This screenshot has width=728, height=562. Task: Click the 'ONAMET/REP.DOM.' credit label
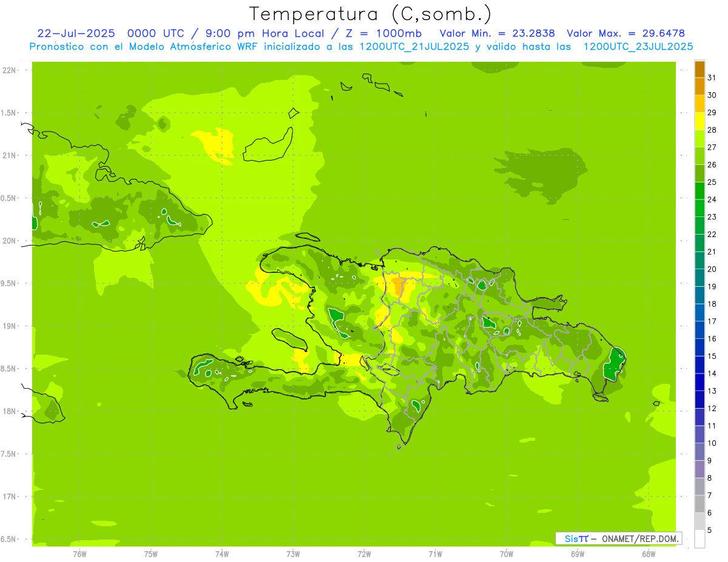tap(639, 538)
